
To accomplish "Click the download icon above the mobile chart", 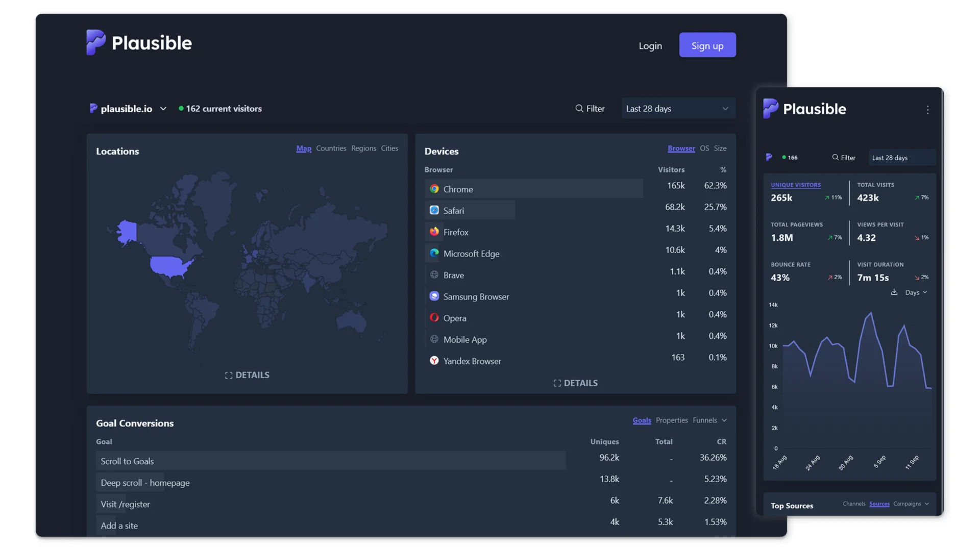I will coord(894,292).
